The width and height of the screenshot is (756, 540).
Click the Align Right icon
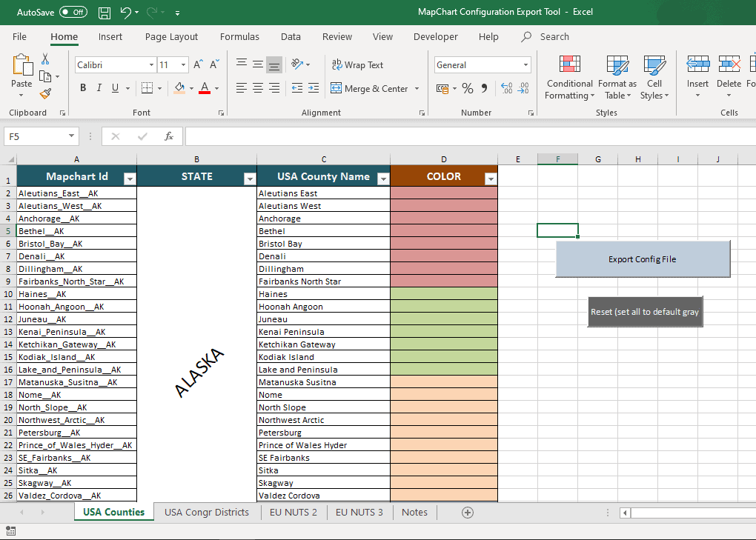pos(274,87)
